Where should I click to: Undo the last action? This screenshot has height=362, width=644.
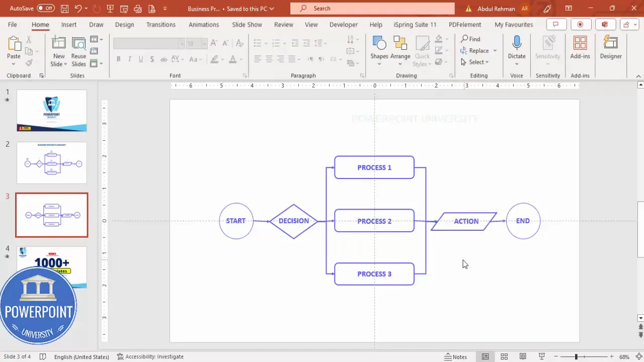pos(78,9)
